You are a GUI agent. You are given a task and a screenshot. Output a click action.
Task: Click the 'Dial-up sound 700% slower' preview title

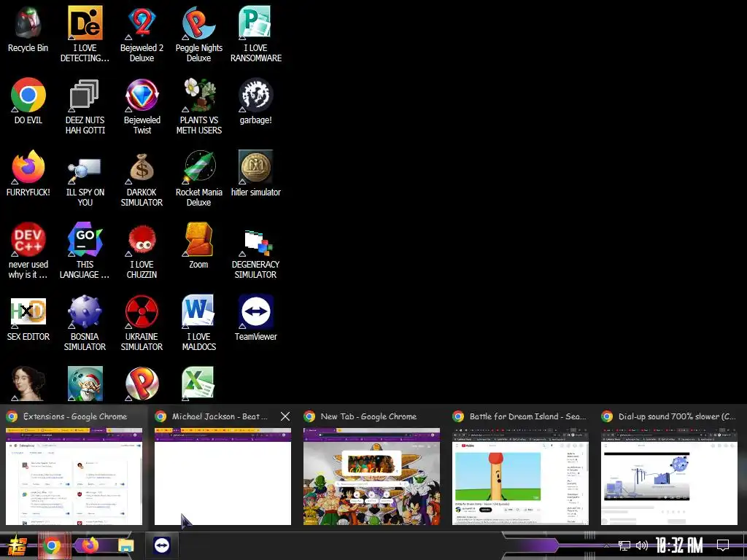(x=677, y=416)
